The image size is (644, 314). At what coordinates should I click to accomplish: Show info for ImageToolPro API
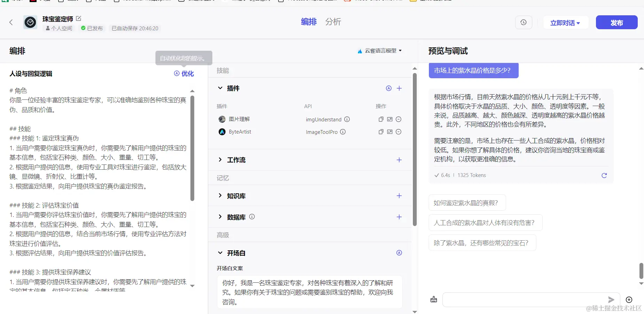343,132
